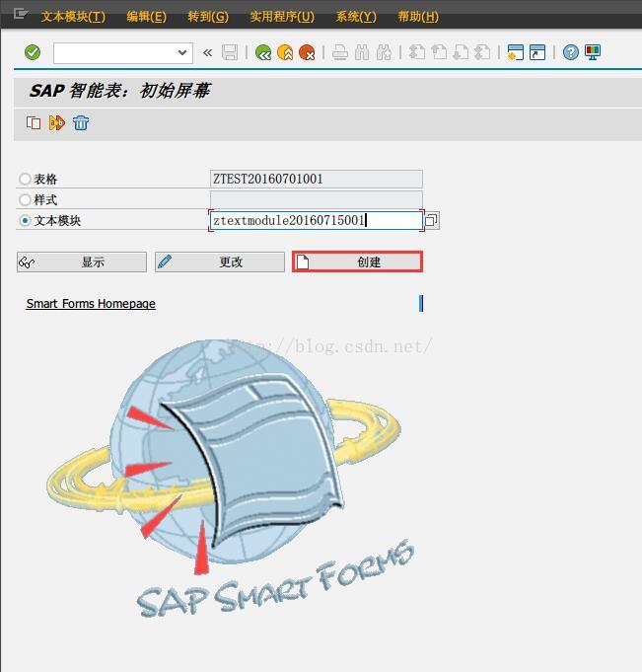Screen dimensions: 642x672
Task: Open the 编辑(E) menu
Action: pos(147,17)
